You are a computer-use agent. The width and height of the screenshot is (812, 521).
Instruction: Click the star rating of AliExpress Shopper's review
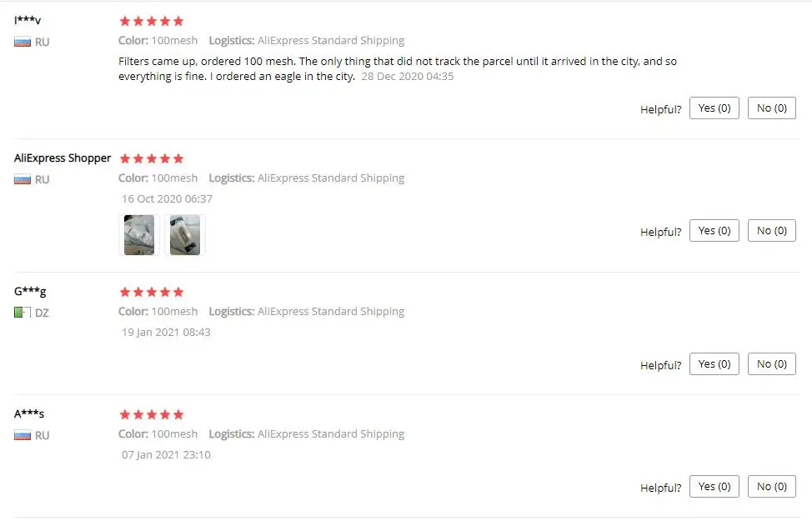click(x=152, y=158)
